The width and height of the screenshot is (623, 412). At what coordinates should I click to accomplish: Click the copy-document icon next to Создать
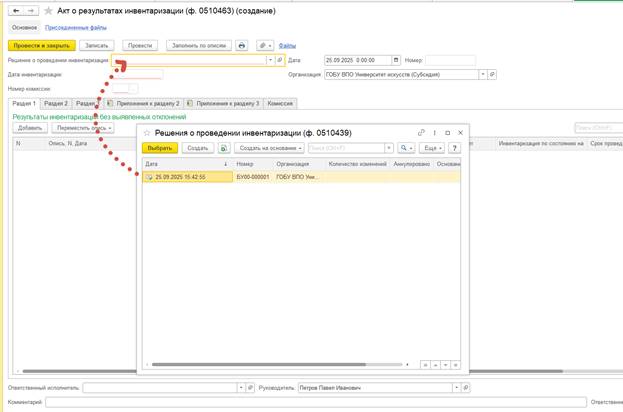[224, 148]
